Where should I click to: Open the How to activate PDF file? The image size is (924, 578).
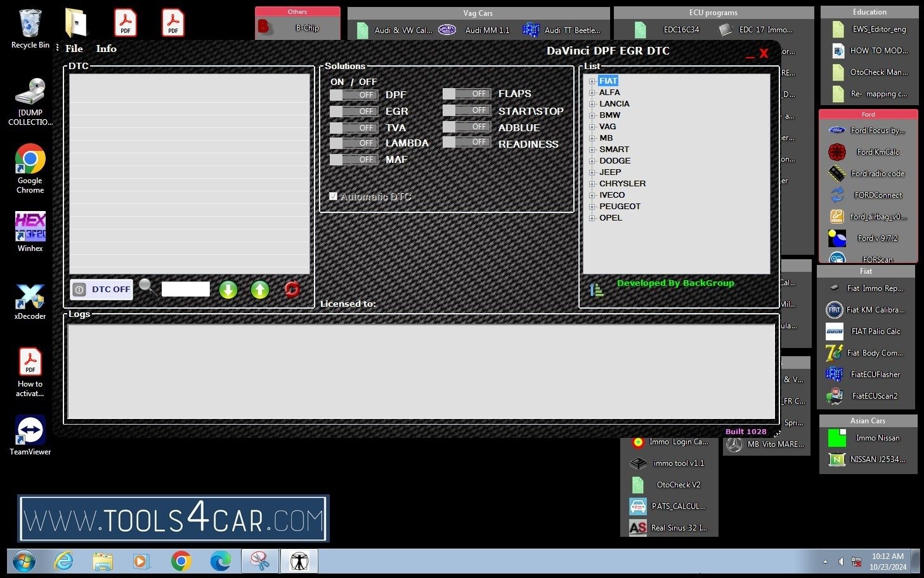pyautogui.click(x=30, y=373)
